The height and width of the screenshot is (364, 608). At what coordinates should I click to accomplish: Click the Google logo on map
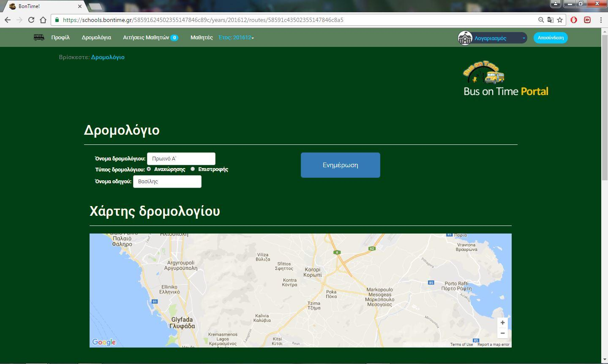tap(104, 342)
